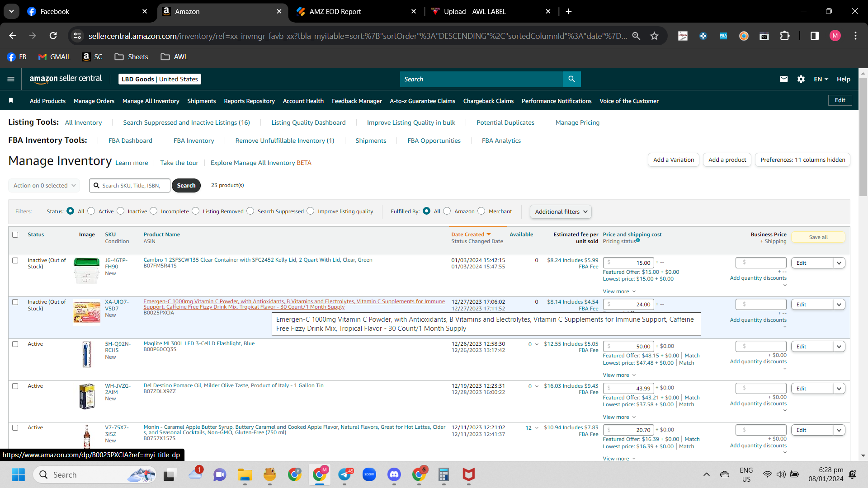Open the browser side panel icon
The image size is (868, 488).
point(815,36)
